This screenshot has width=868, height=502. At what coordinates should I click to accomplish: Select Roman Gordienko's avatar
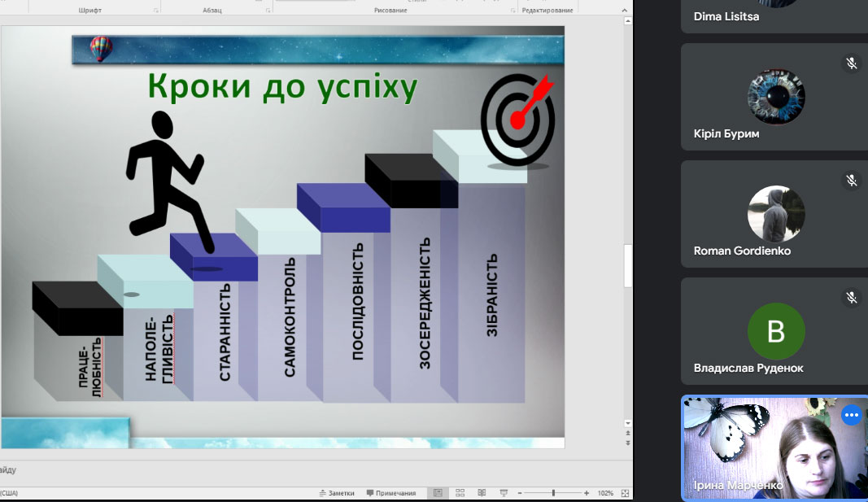coord(776,214)
